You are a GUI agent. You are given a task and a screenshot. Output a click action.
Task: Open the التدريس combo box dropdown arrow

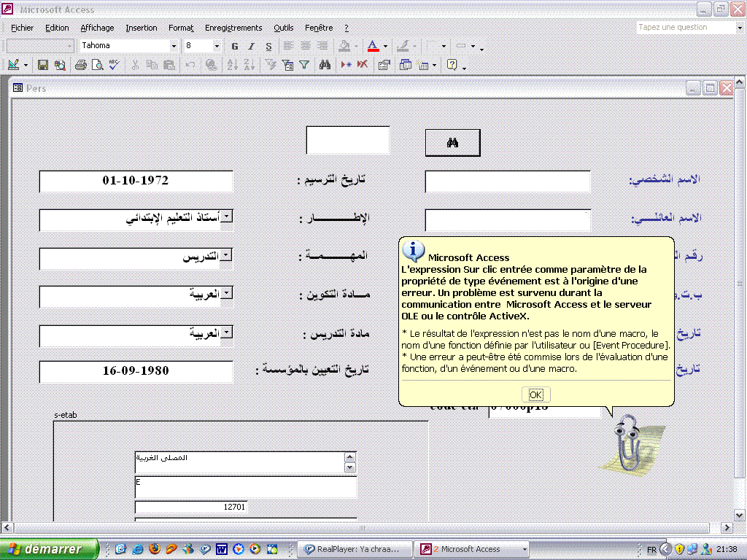click(x=227, y=255)
